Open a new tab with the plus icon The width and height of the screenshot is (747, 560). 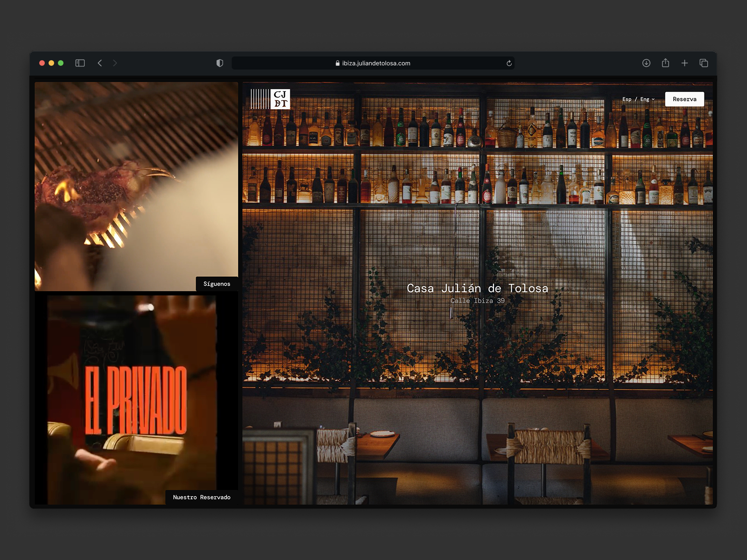point(684,63)
